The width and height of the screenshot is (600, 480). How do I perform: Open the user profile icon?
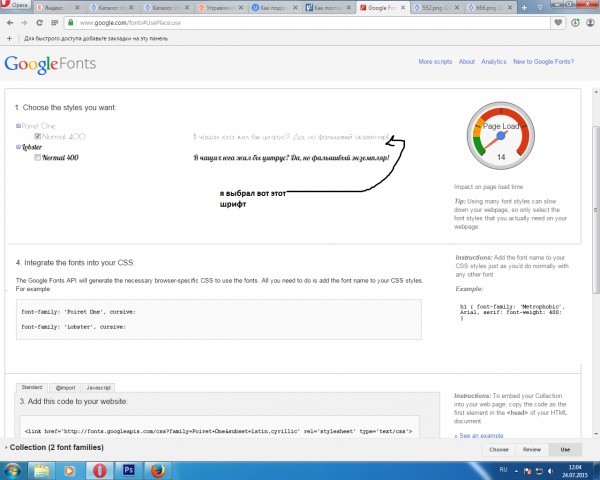click(x=590, y=23)
